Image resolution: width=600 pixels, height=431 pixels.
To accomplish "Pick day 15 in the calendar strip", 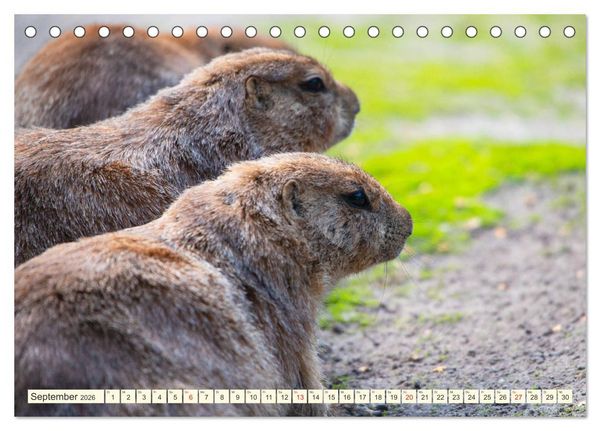I will (x=331, y=397).
